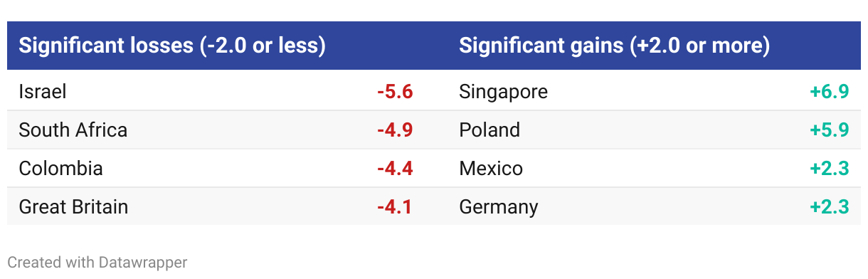Click the -5.6 value for Israel

pyautogui.click(x=395, y=92)
